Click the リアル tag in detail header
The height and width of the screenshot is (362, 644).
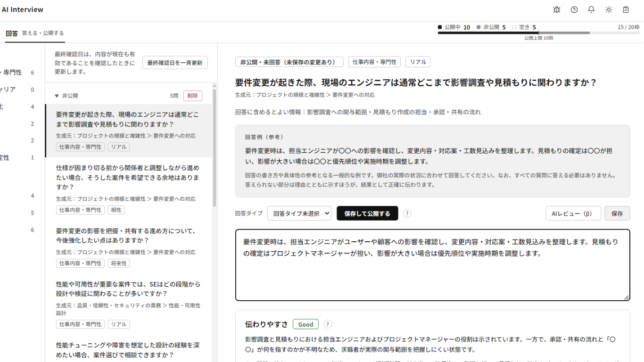418,62
